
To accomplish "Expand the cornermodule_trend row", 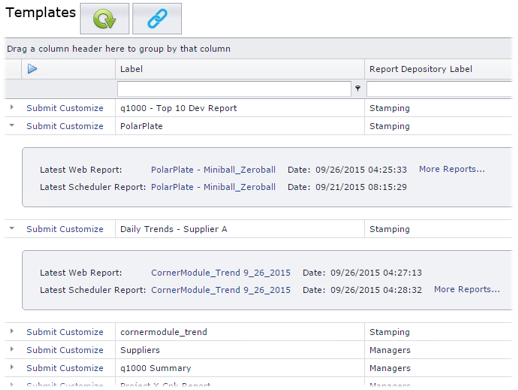I will [12, 331].
